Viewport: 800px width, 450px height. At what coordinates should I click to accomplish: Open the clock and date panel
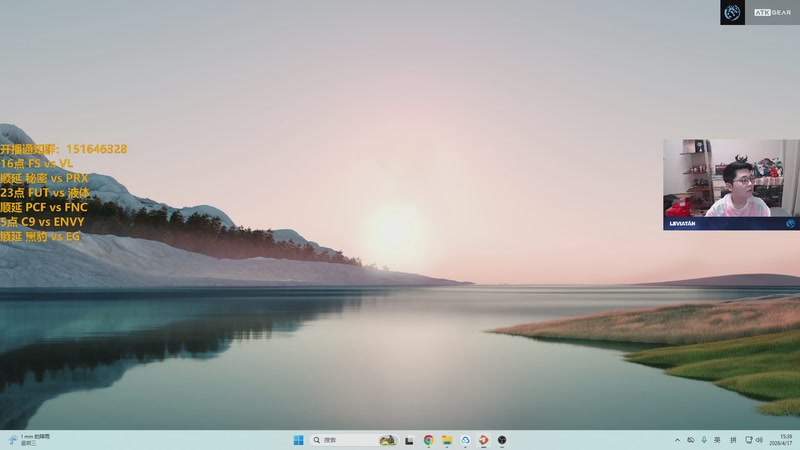click(x=781, y=440)
